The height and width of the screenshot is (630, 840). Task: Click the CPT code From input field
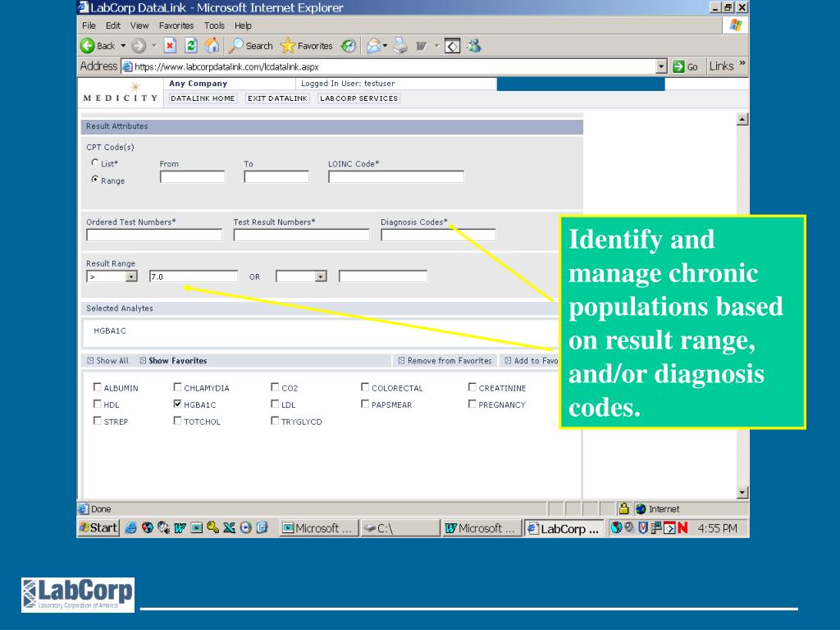[192, 177]
